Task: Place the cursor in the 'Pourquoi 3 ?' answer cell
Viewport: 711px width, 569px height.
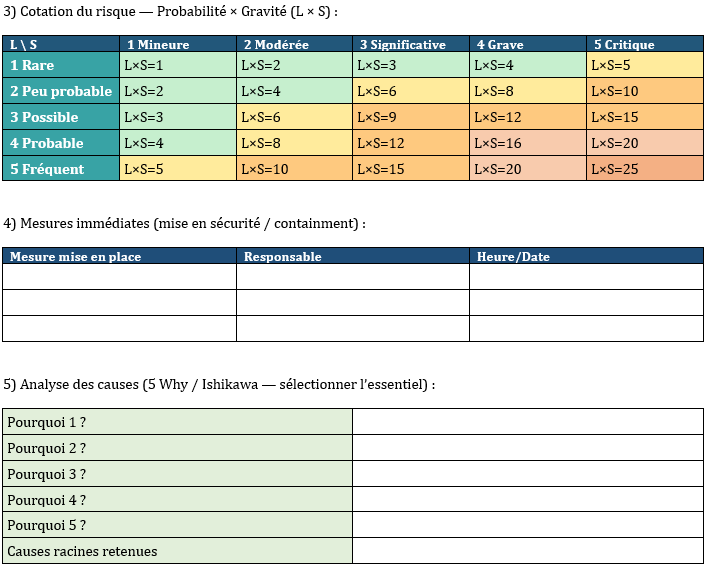Action: (x=527, y=474)
